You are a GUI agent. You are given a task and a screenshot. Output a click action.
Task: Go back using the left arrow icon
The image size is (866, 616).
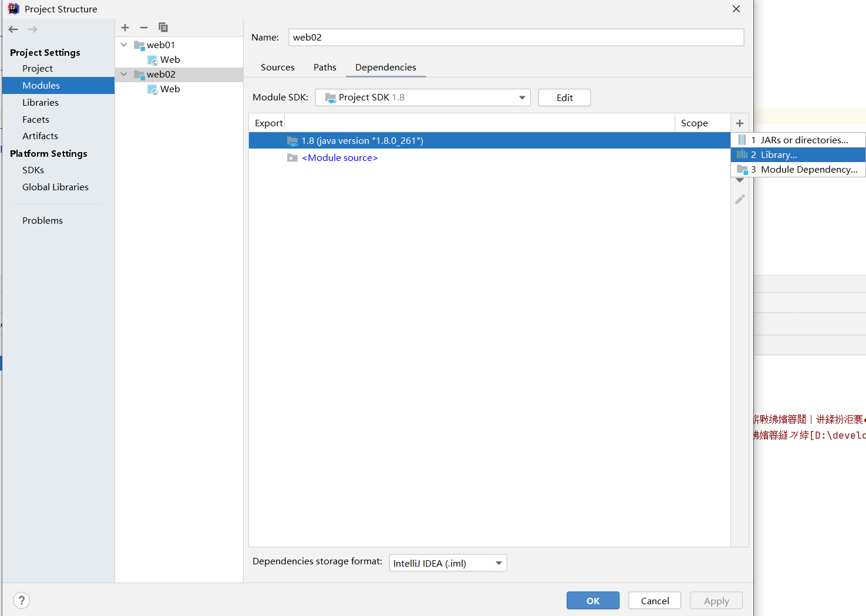14,29
